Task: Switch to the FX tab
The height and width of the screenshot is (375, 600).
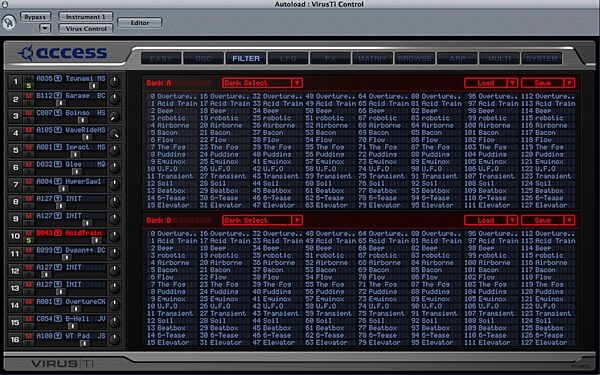Action: coord(330,59)
